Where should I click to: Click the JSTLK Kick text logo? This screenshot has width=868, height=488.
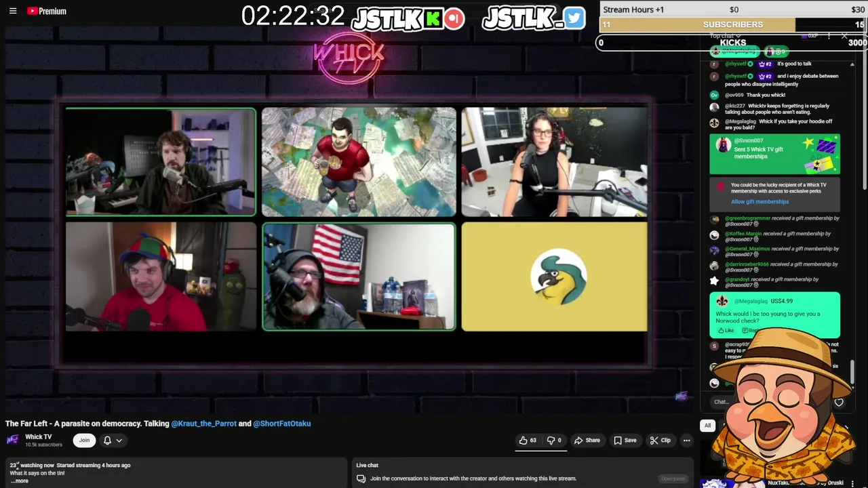click(387, 19)
